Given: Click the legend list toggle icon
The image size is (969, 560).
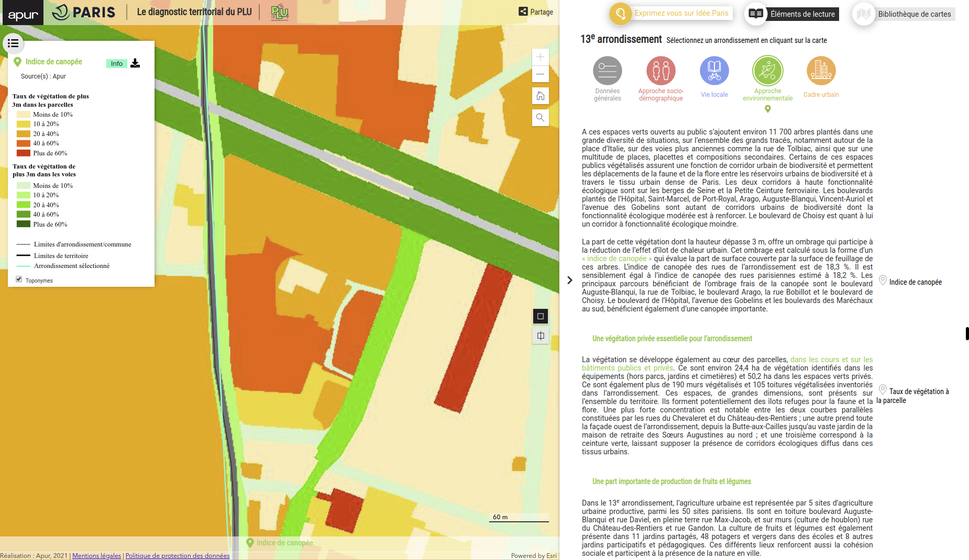Looking at the screenshot, I should [x=13, y=43].
